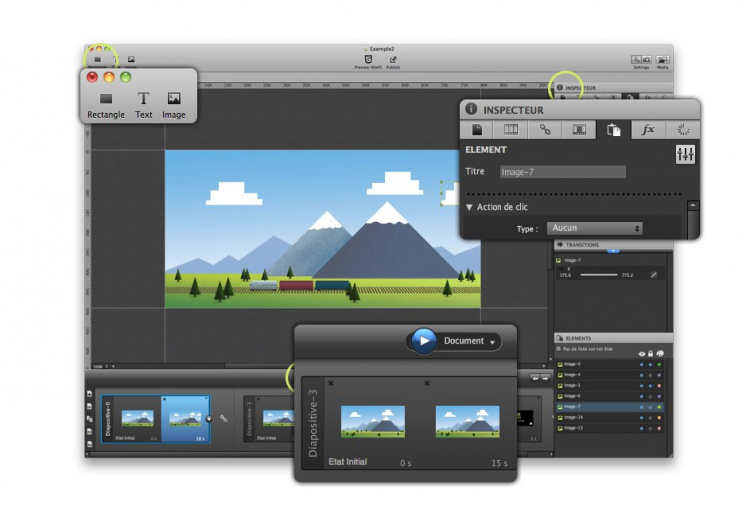Viewport: 750px width, 510px height.
Task: Delete the second state with its X icon
Action: point(427,383)
